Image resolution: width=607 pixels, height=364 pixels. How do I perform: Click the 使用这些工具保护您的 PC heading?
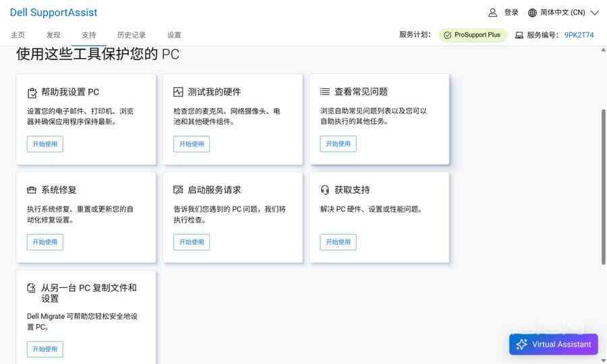tap(98, 54)
